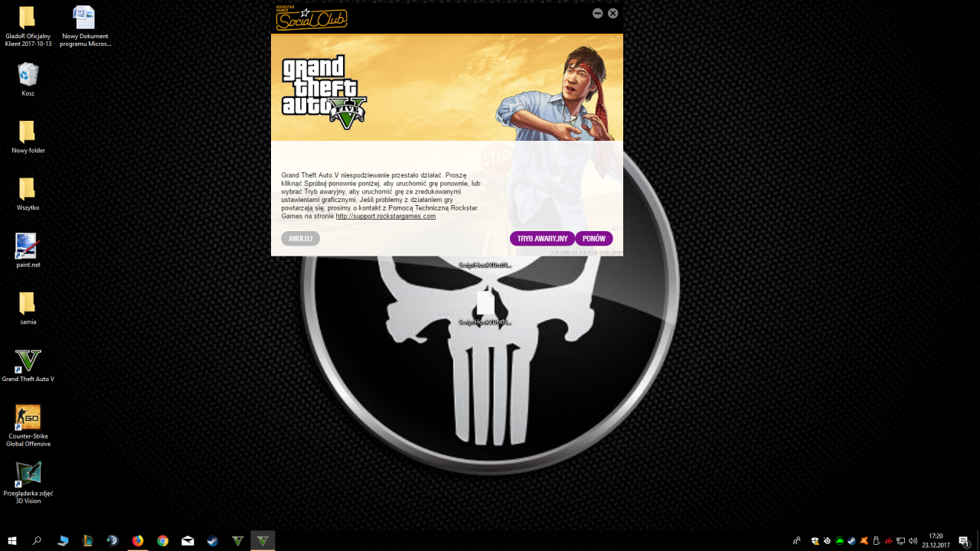Open the support.rockstargames.com link

(x=386, y=217)
